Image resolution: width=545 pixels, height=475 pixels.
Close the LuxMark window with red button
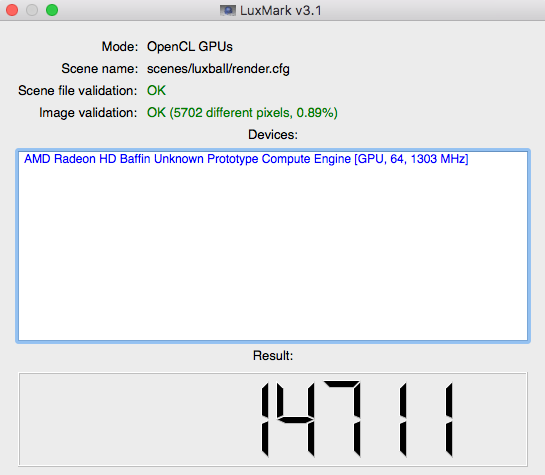point(12,10)
